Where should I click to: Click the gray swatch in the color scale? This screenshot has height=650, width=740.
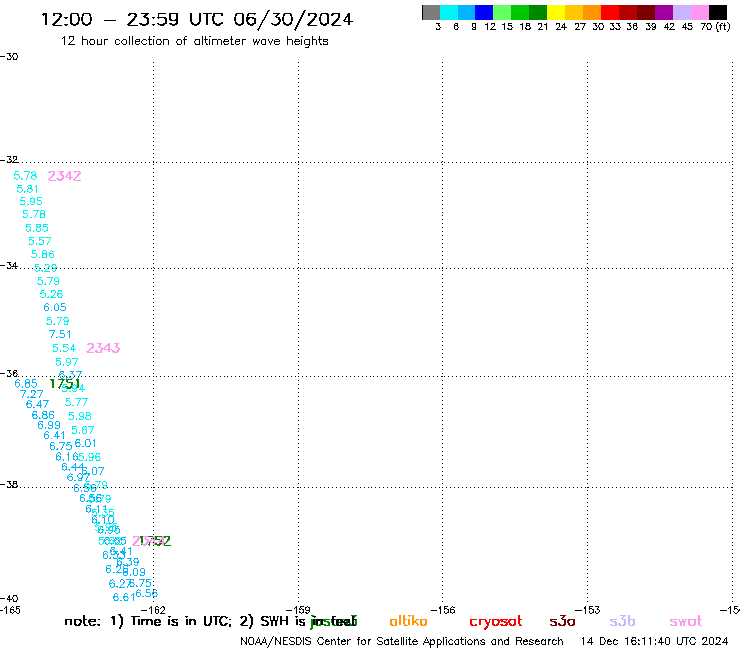coord(431,12)
